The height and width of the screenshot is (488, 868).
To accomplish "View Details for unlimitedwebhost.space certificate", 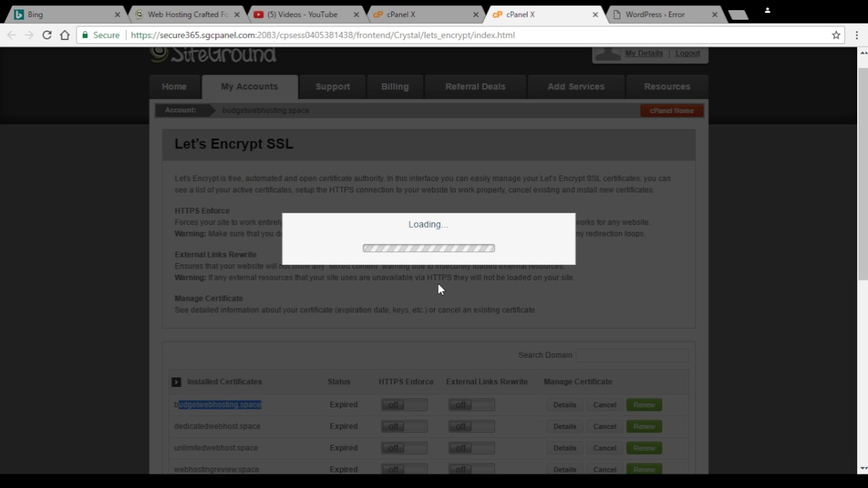I will (564, 448).
